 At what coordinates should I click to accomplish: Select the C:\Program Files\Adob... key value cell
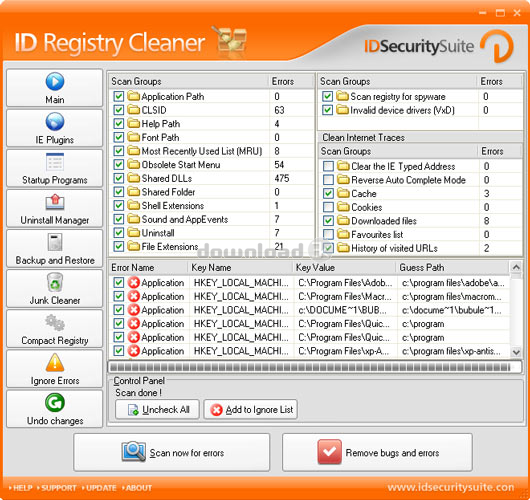(x=345, y=283)
